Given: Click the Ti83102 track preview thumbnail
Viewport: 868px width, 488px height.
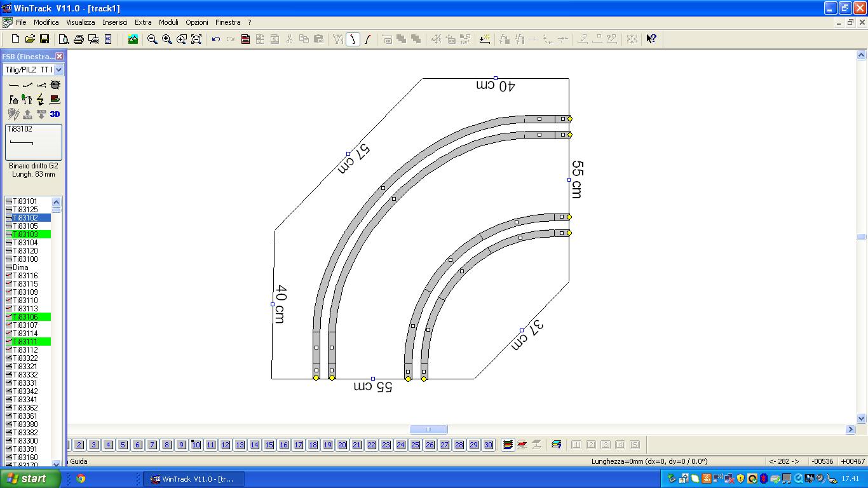Looking at the screenshot, I should 34,142.
